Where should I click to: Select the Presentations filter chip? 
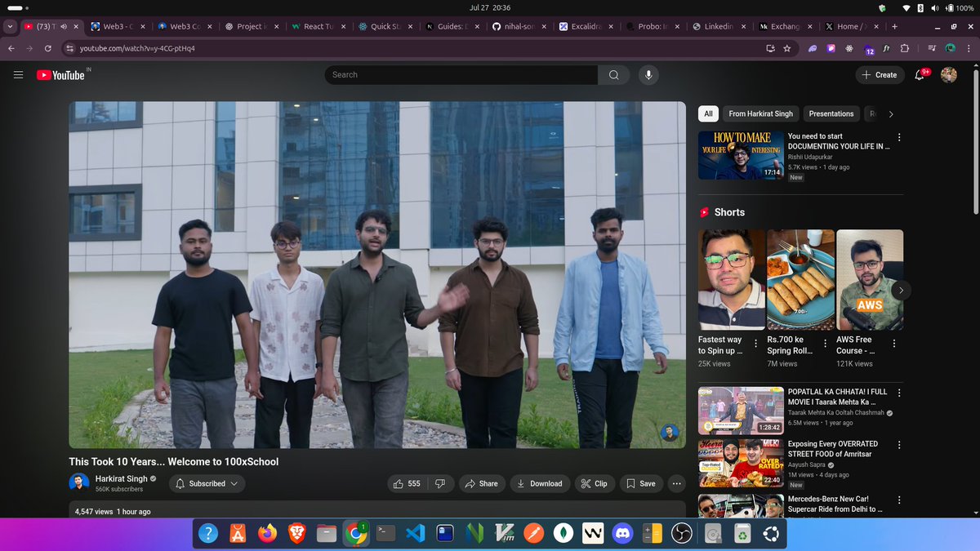click(x=831, y=113)
